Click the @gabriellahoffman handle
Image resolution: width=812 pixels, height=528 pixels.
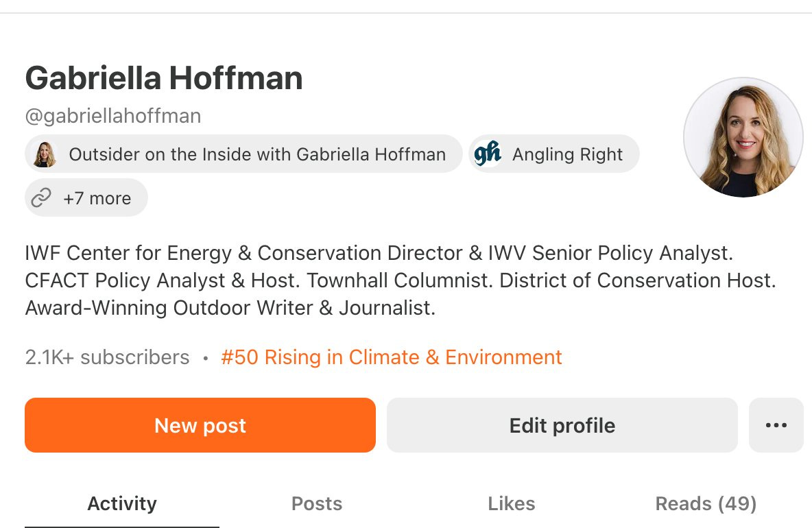113,116
